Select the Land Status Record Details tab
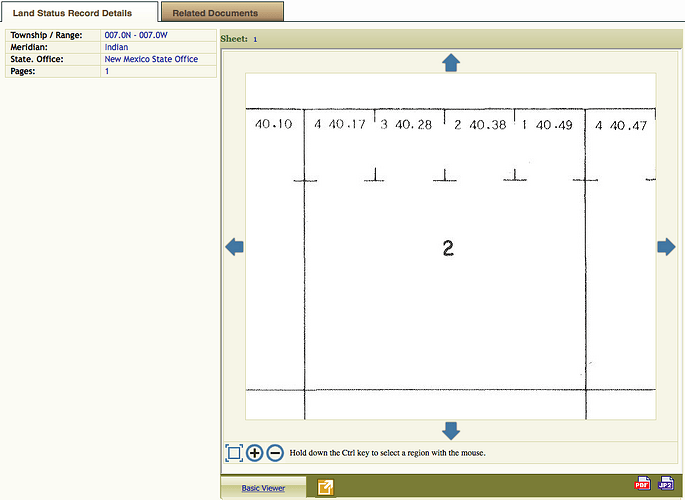 pyautogui.click(x=79, y=12)
